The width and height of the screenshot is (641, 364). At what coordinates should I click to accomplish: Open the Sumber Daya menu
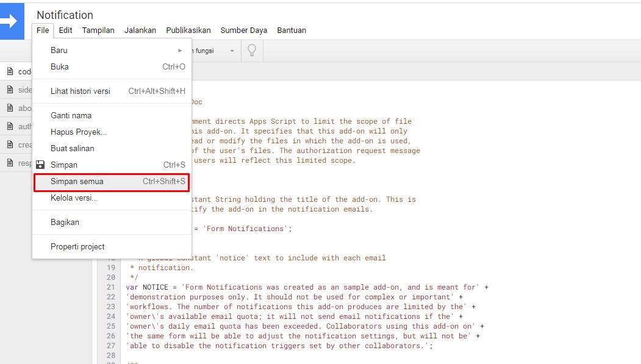(243, 30)
